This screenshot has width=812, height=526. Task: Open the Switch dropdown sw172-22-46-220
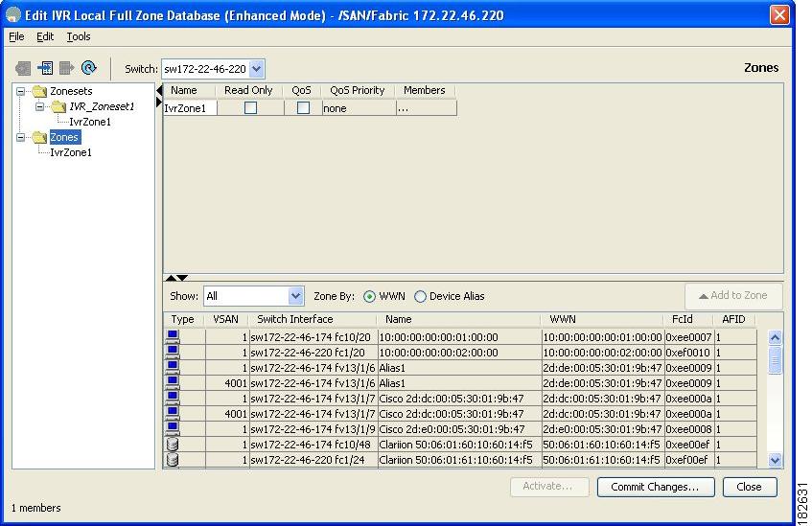(x=256, y=69)
